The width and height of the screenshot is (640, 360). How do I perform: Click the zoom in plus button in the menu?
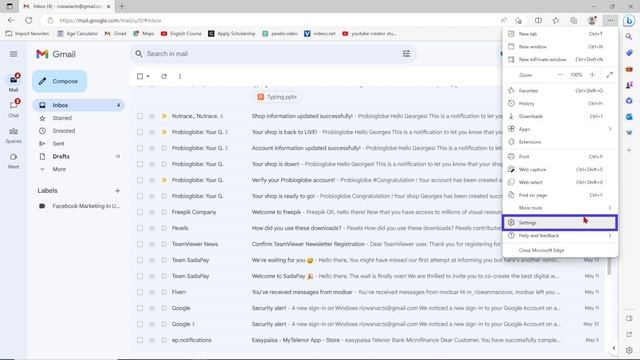click(592, 75)
